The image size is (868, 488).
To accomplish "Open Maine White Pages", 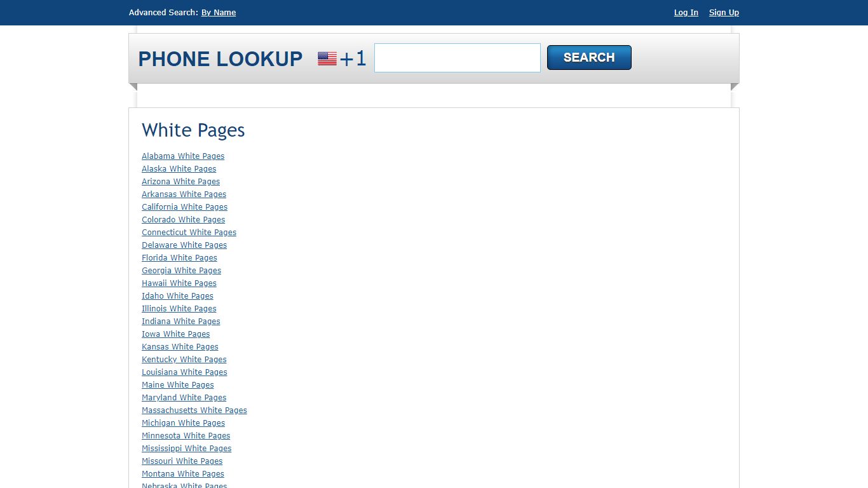I will tap(178, 385).
